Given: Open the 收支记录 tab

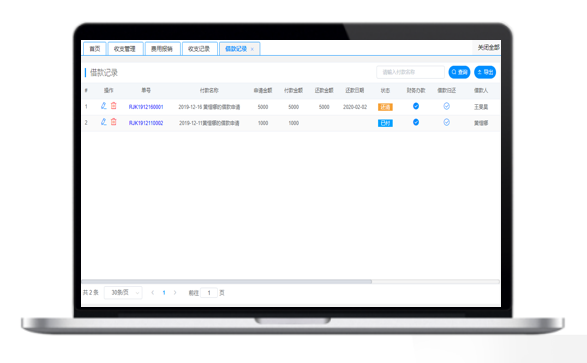Looking at the screenshot, I should 199,49.
